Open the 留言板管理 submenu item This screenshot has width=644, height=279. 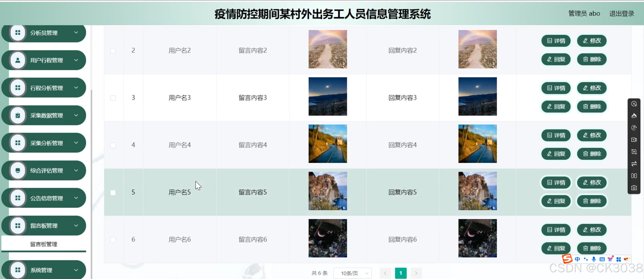[x=44, y=244]
